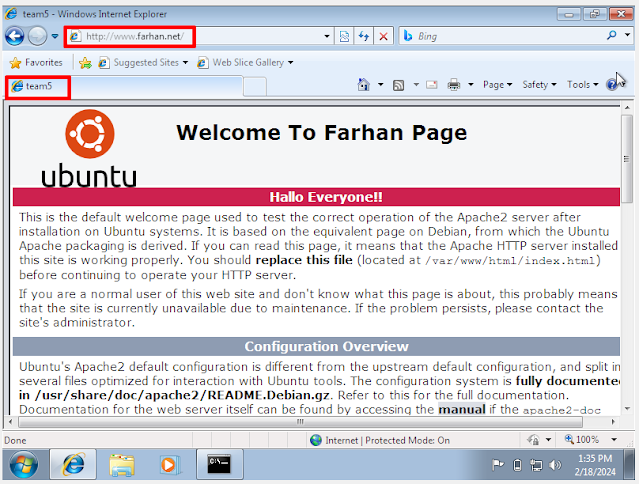
Task: Open the Tools menu
Action: coord(582,85)
